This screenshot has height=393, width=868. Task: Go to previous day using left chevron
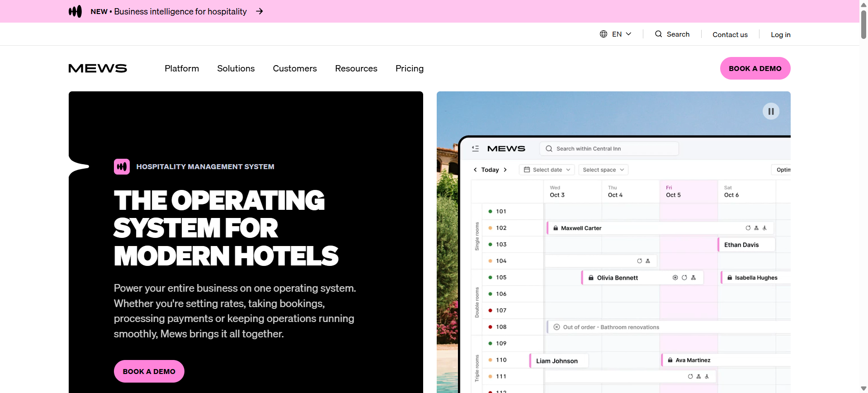coord(475,170)
